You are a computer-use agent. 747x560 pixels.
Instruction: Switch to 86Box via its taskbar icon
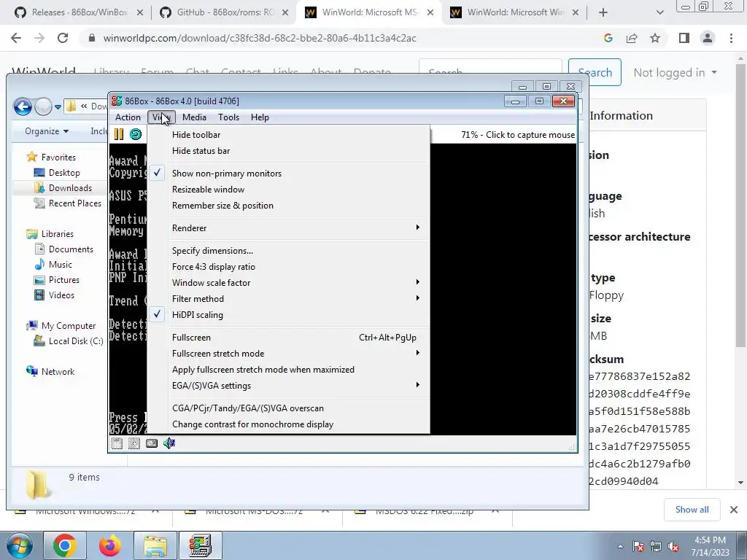200,545
